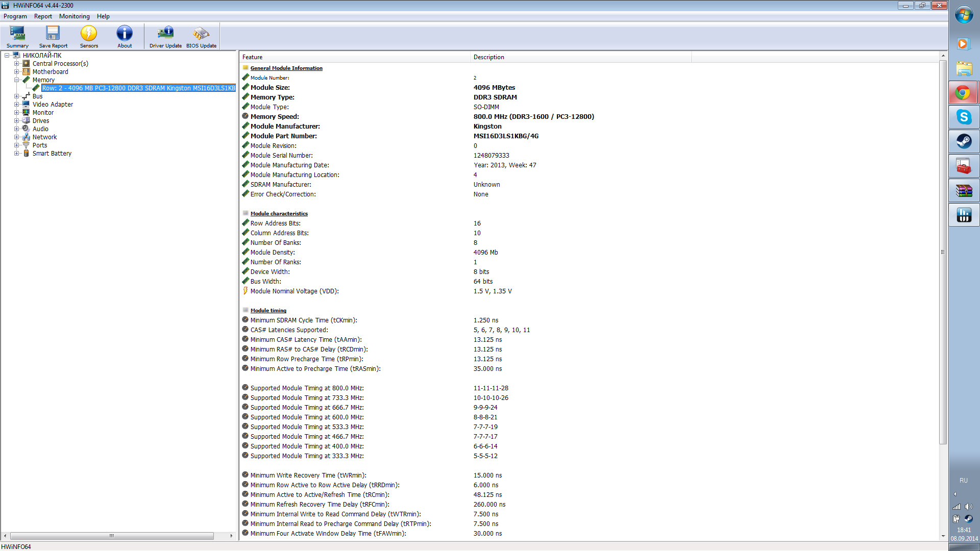Click the Memory Speed value row
The height and width of the screenshot is (551, 980).
533,117
